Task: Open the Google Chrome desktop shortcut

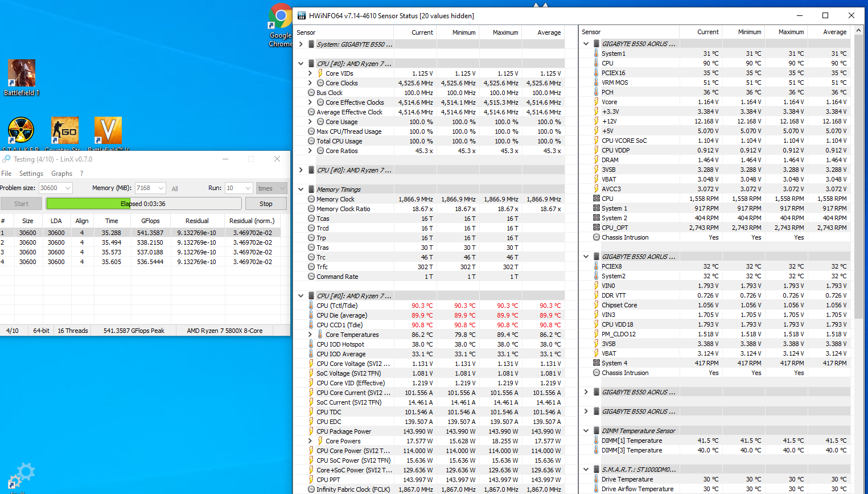Action: point(280,17)
